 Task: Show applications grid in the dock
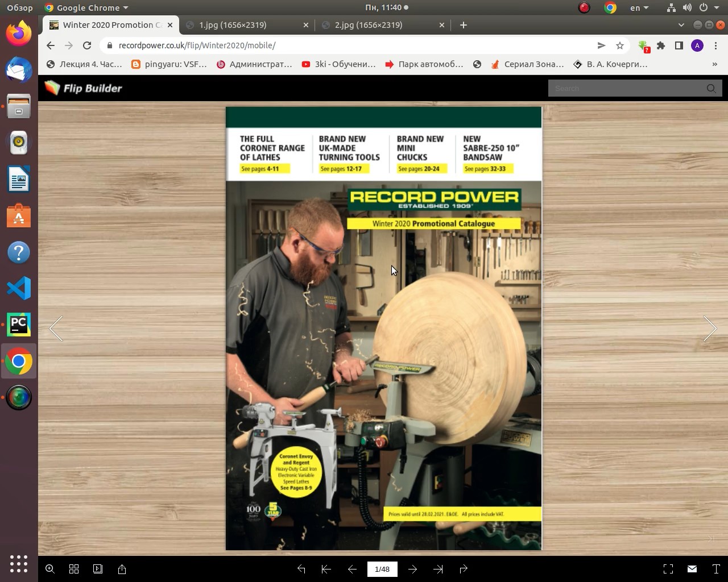tap(19, 563)
